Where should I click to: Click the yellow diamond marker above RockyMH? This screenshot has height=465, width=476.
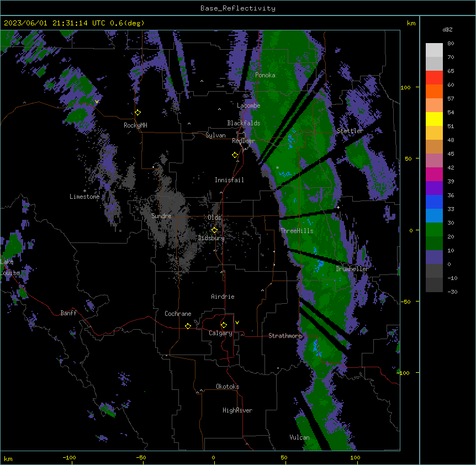138,113
